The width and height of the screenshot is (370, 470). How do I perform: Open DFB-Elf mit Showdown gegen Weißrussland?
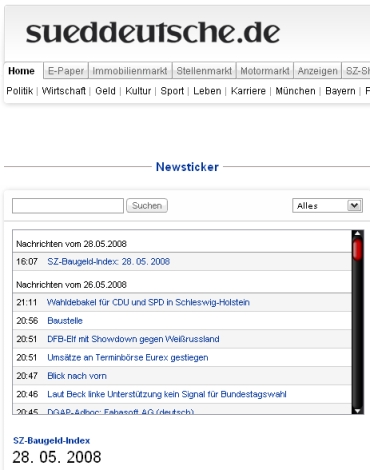(x=133, y=339)
